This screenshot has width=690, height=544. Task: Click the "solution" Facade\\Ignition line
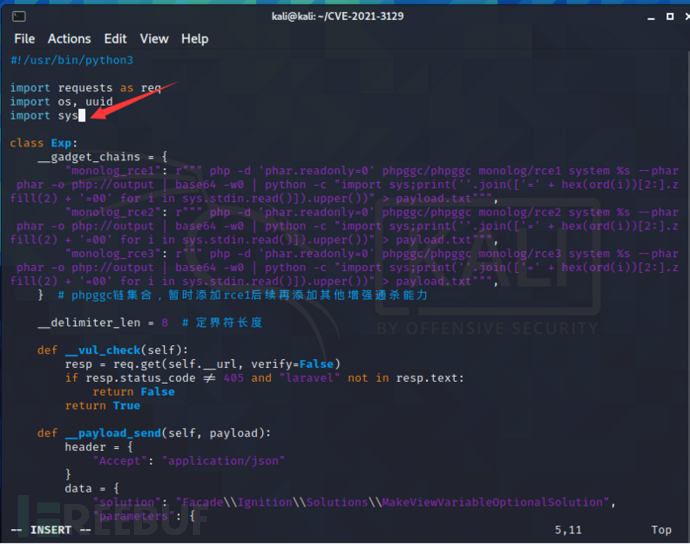point(354,502)
